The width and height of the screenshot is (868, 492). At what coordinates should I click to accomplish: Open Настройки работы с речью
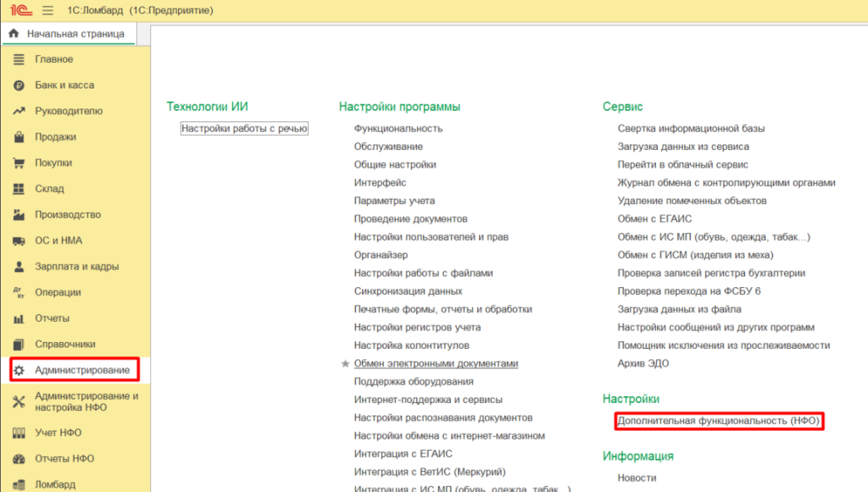tap(244, 129)
